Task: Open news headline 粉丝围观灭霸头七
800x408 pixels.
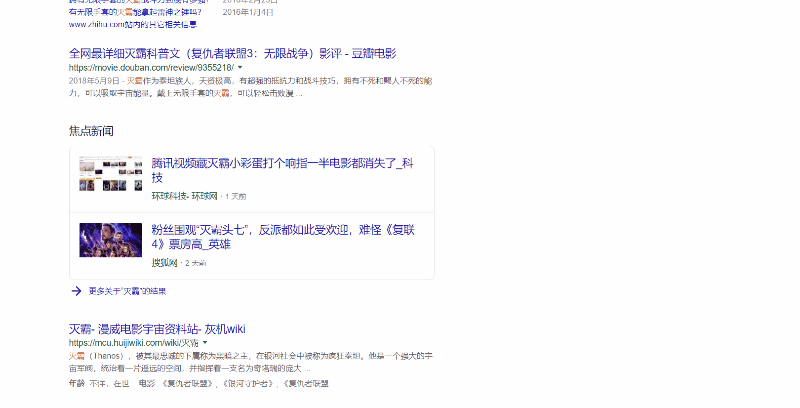Action: tap(283, 237)
